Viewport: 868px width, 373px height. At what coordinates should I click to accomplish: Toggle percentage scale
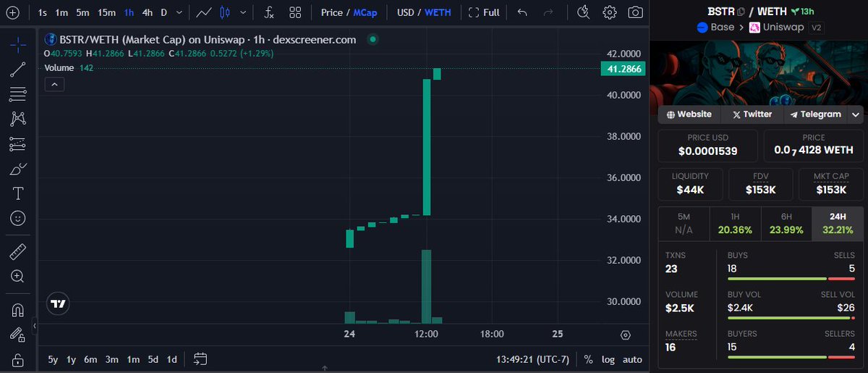[x=589, y=359]
